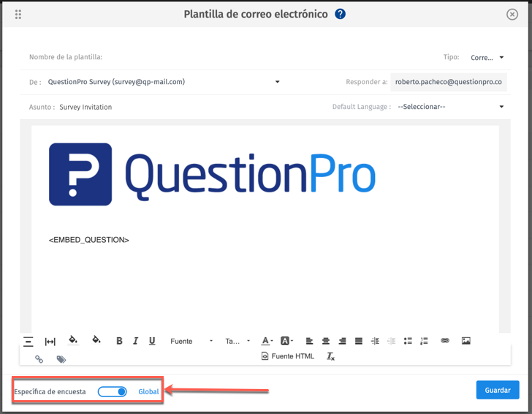The image size is (532, 414).
Task: Click the <EMBED_QUESTION> placeholder text
Action: click(89, 240)
